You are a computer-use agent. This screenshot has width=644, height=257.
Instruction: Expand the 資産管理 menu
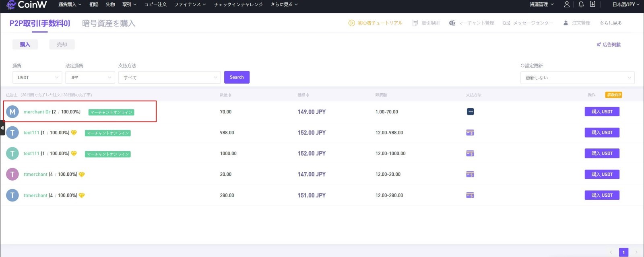(542, 4)
